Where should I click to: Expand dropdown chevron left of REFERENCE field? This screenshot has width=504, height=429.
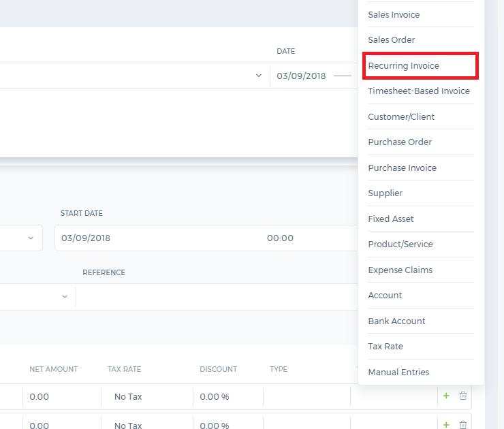click(x=65, y=296)
